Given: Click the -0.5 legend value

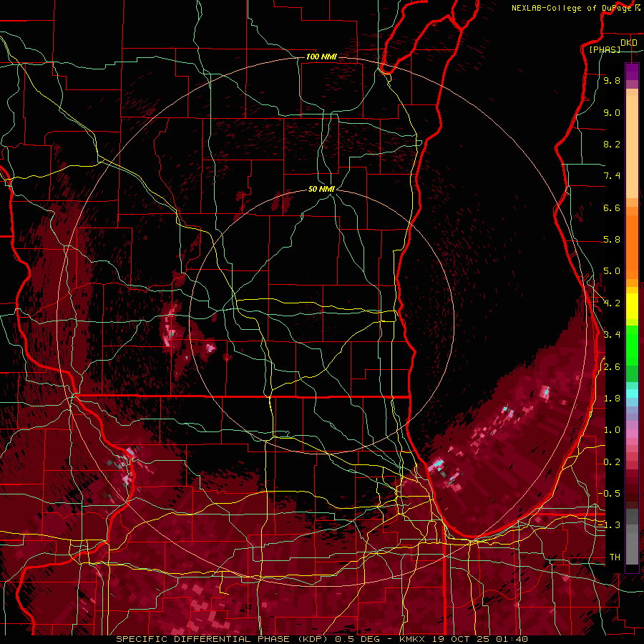Looking at the screenshot, I should (x=609, y=494).
